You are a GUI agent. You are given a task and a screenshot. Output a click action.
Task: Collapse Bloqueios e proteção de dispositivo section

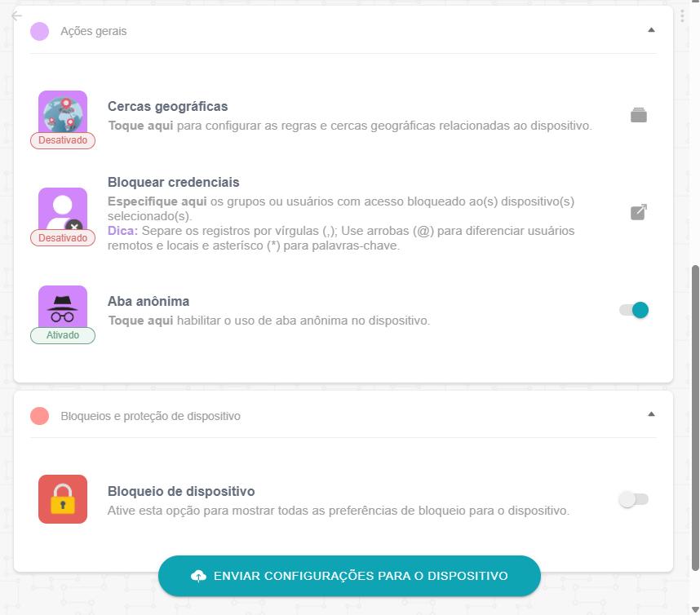(x=651, y=414)
